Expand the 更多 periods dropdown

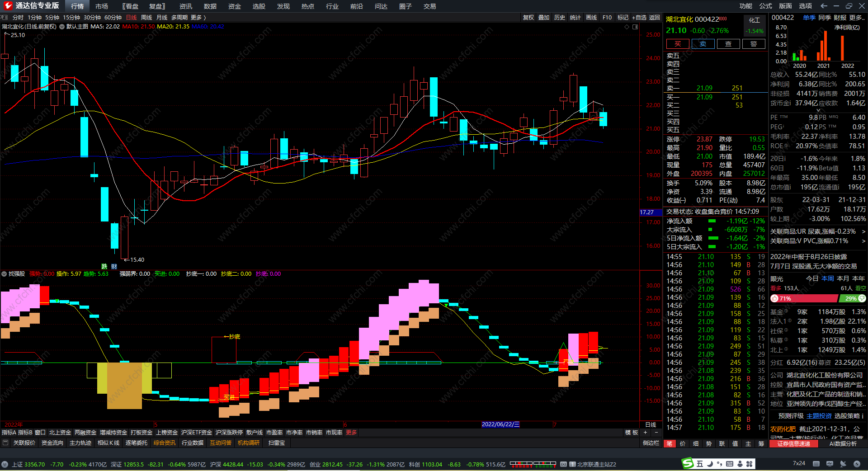[198, 18]
